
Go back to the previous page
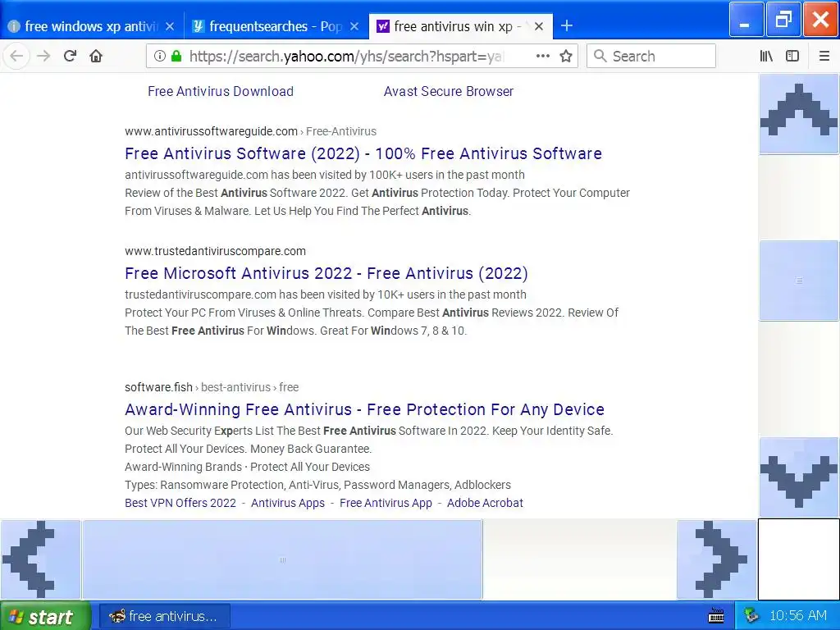16,56
